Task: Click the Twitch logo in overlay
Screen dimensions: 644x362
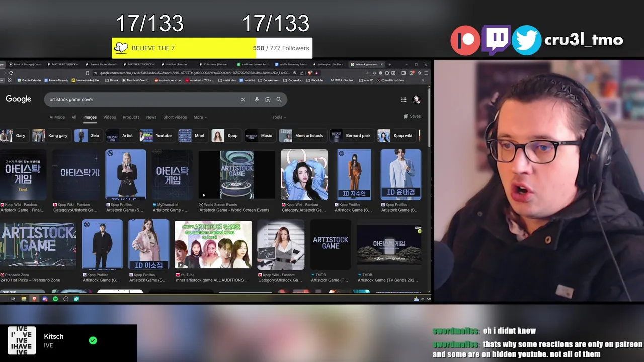Action: pos(496,40)
